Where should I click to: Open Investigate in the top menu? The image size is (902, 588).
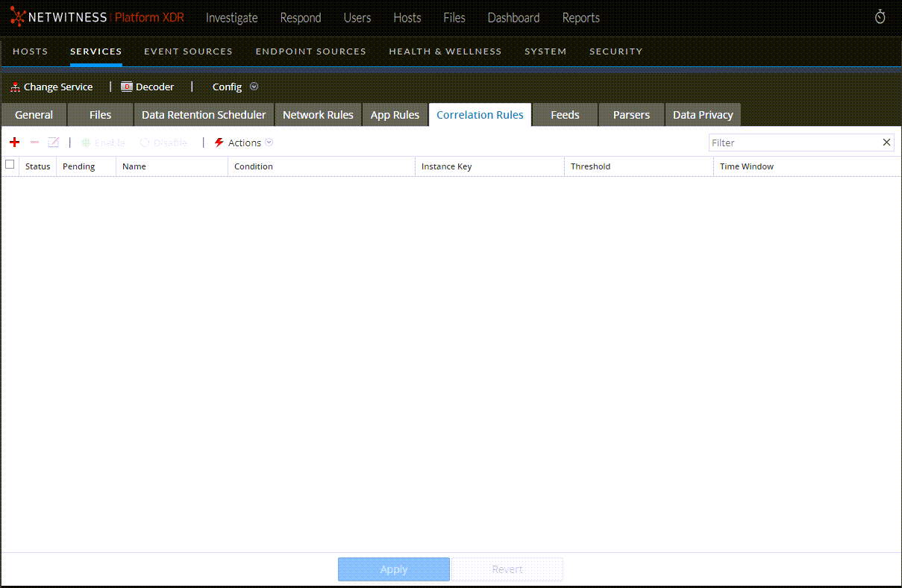click(x=231, y=18)
